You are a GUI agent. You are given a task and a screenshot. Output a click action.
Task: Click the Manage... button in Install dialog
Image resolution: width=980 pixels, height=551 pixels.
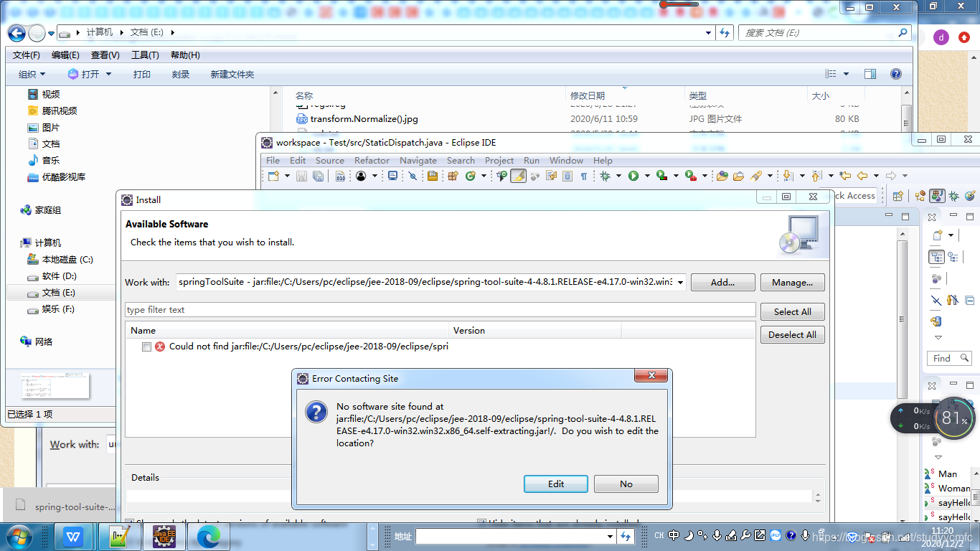793,282
